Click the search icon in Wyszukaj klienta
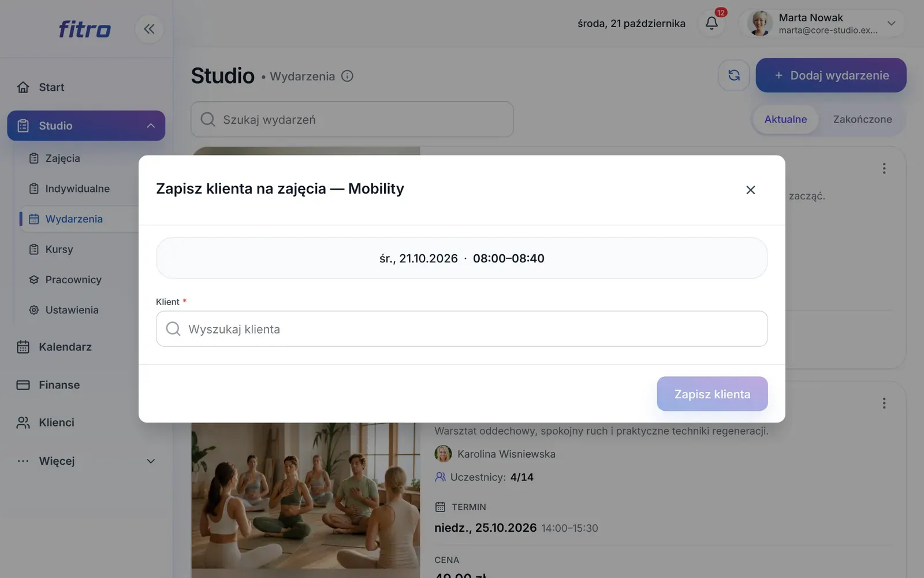Viewport: 924px width, 578px height. (173, 329)
